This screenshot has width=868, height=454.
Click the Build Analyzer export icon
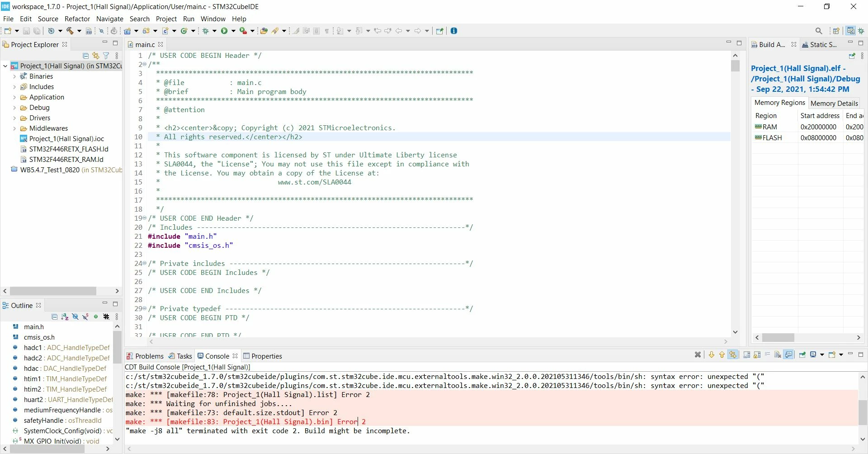(x=852, y=56)
